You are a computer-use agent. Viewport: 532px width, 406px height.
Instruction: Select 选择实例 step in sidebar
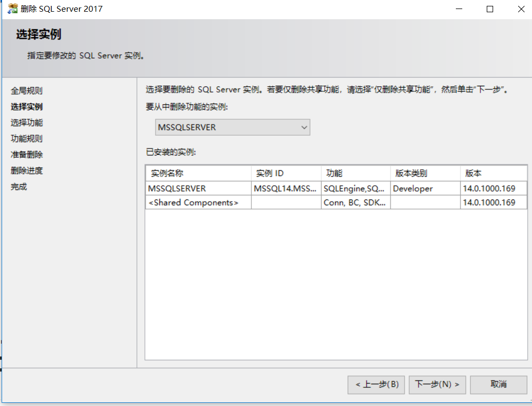click(x=27, y=107)
